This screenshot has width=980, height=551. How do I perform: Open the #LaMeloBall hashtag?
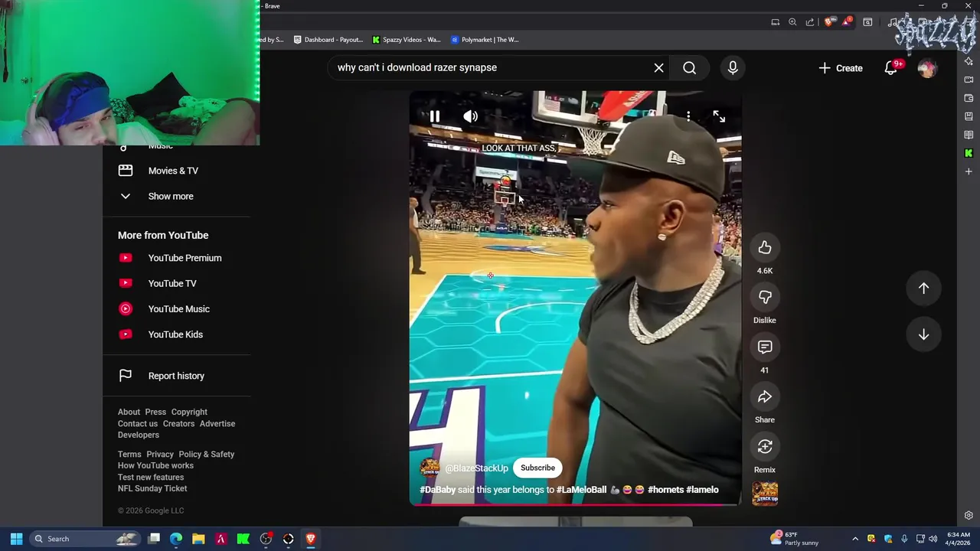click(x=581, y=490)
